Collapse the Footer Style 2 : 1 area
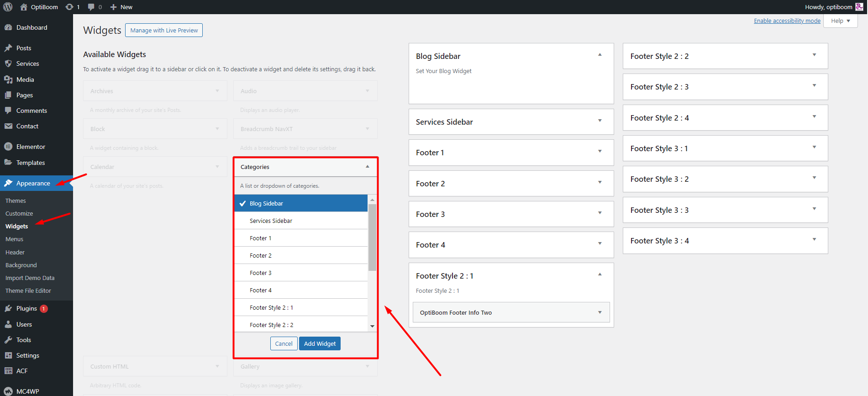Screen dimensions: 868x396 [x=600, y=275]
